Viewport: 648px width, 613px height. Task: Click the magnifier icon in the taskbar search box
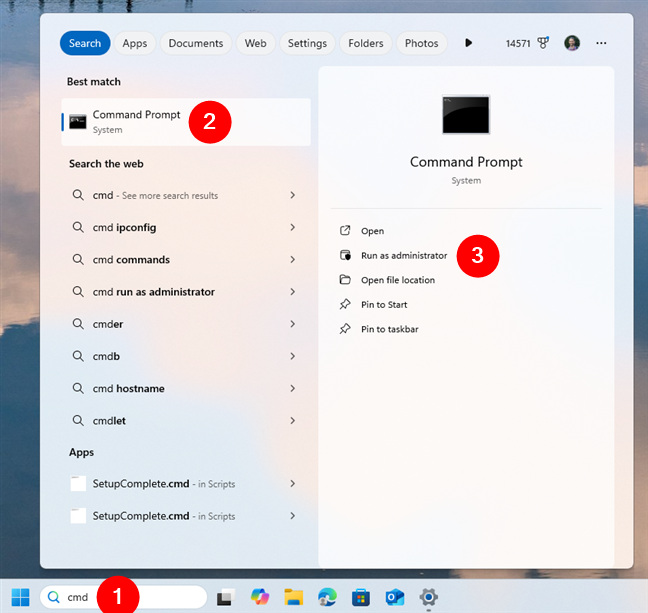tap(54, 597)
